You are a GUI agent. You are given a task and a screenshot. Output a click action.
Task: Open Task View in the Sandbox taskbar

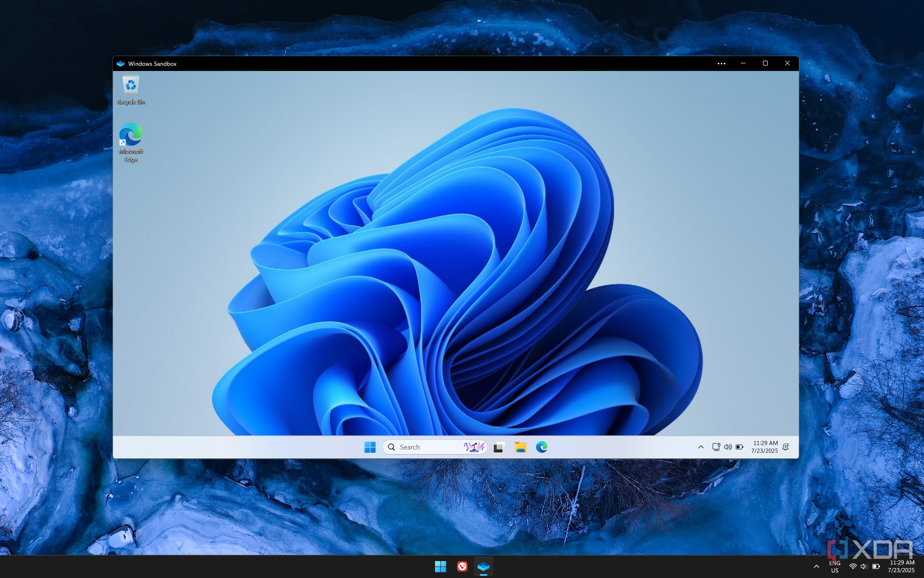point(499,447)
